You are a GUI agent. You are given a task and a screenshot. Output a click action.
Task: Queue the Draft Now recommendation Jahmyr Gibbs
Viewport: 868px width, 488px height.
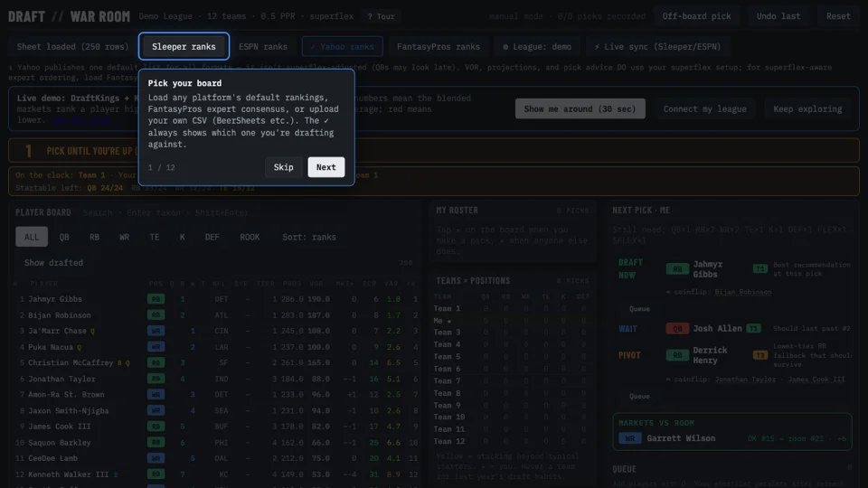pyautogui.click(x=639, y=309)
